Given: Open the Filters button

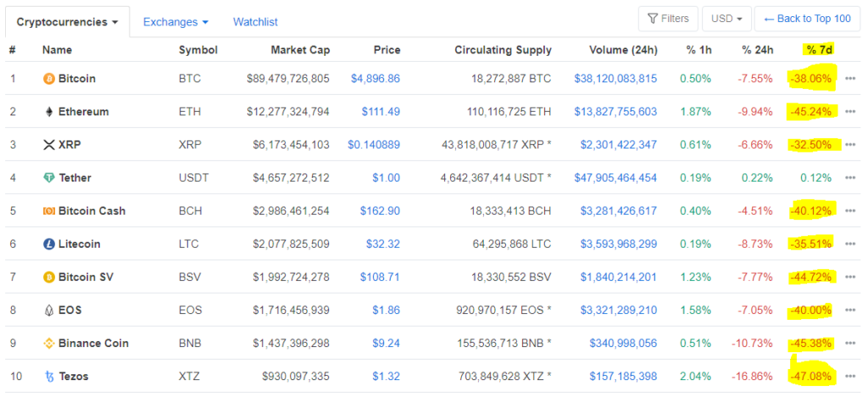Looking at the screenshot, I should [668, 19].
